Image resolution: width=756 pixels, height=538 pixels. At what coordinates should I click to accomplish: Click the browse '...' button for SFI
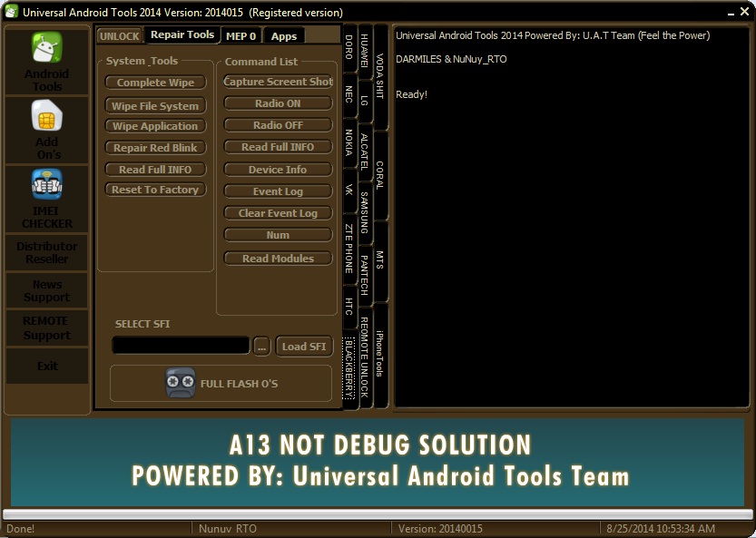coord(261,347)
